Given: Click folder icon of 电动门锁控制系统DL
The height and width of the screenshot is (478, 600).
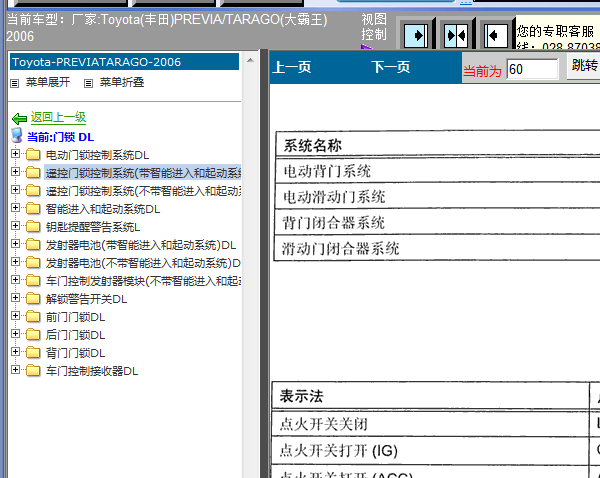Looking at the screenshot, I should [x=33, y=155].
